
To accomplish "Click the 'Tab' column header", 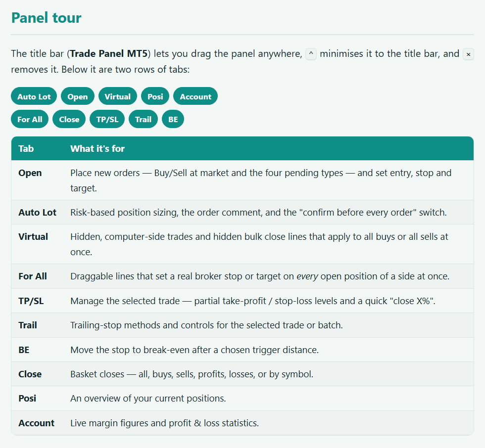I will click(26, 149).
